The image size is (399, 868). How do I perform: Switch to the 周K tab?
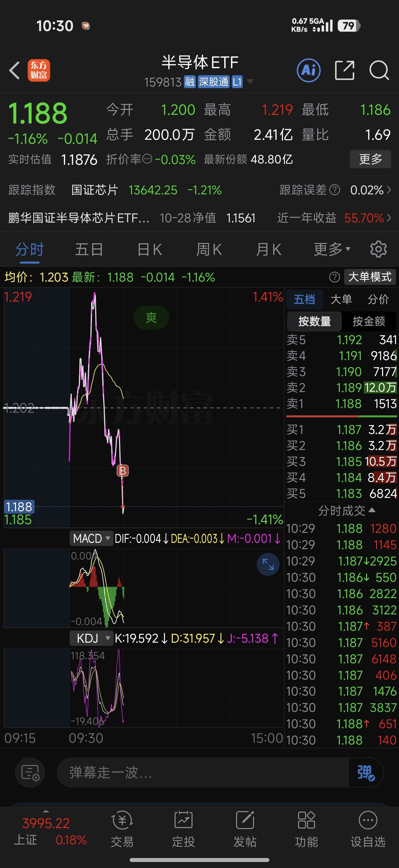tap(209, 250)
